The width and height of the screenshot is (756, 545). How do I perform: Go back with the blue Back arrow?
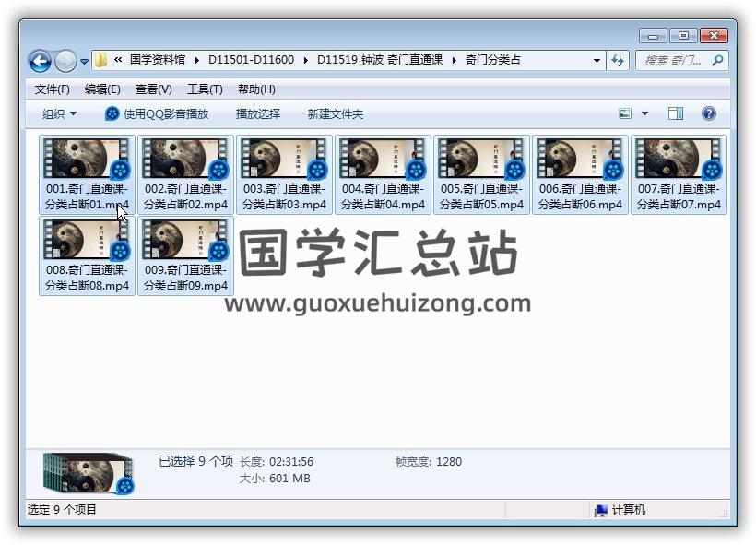click(x=40, y=61)
